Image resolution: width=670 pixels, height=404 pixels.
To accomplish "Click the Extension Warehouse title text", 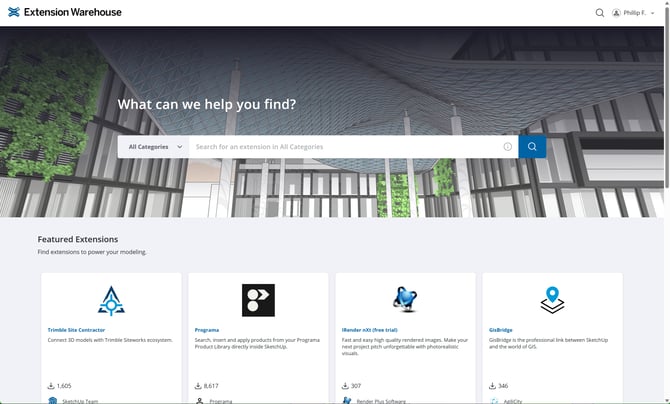I will point(73,12).
